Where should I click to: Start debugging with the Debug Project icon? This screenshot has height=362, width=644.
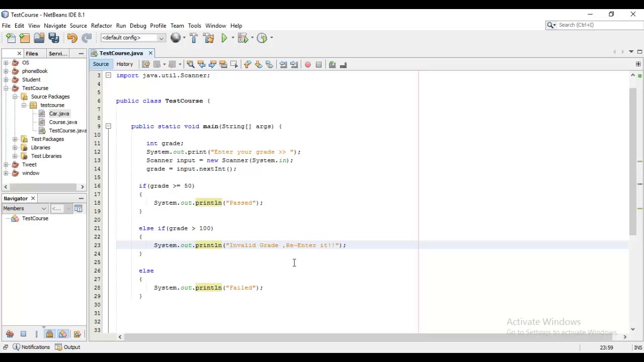[x=243, y=38]
